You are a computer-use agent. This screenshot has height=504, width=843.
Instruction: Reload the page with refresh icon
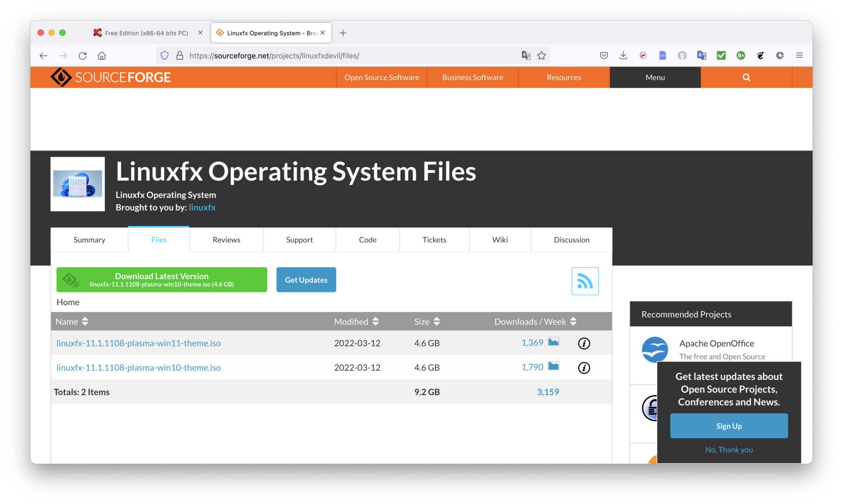[x=83, y=56]
